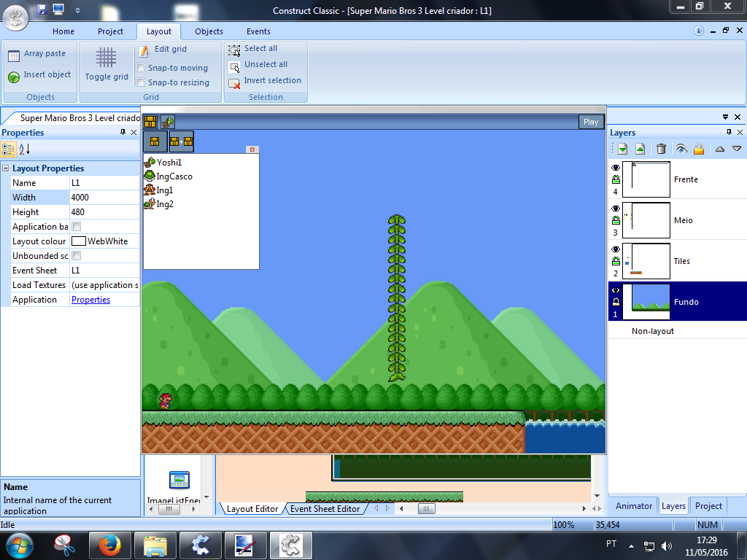Toggle visibility of the Fundo layer
747x560 pixels.
click(x=616, y=290)
